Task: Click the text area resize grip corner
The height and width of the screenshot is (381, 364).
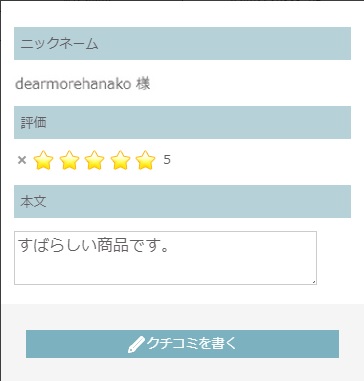Action: coord(314,282)
